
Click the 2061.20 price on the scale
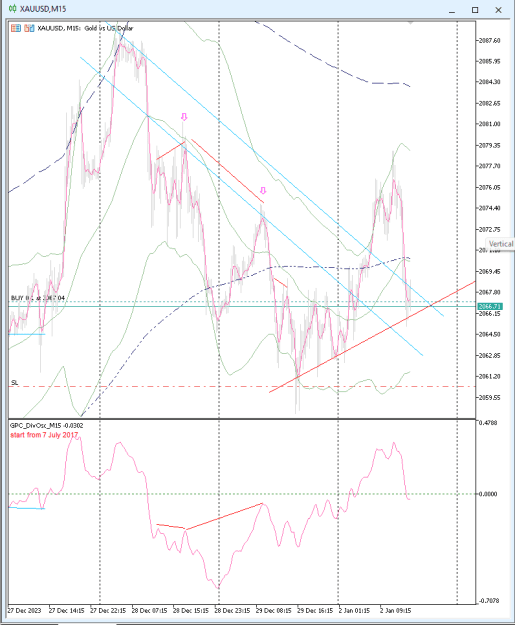[490, 376]
